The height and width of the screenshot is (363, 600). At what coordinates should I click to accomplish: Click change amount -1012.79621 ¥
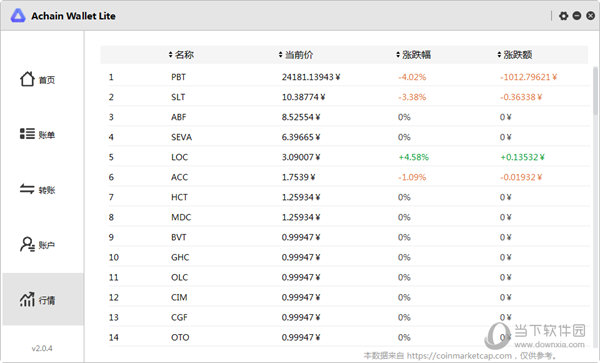(528, 77)
